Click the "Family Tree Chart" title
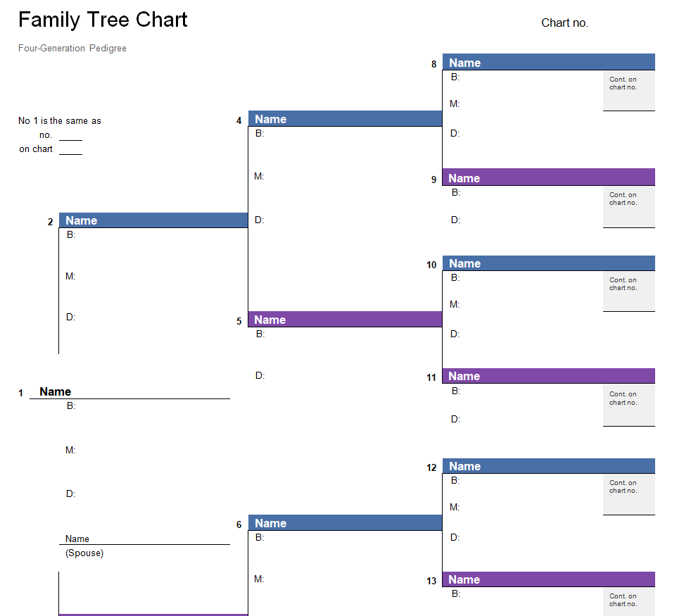The image size is (684, 616). tap(103, 20)
